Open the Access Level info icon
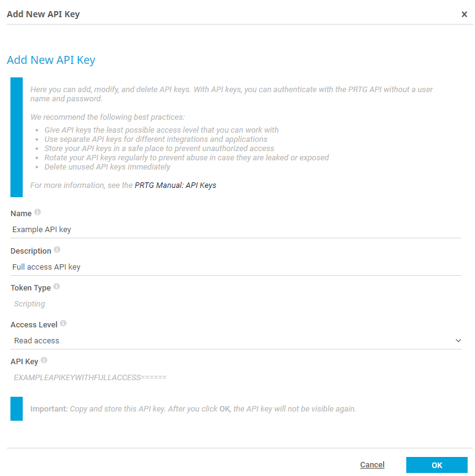The image size is (475, 476). click(x=63, y=324)
